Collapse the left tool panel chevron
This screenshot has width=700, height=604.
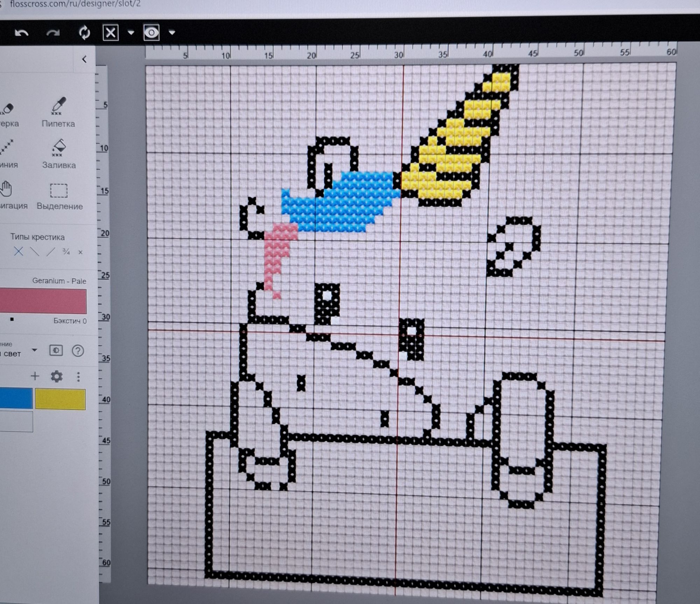tap(84, 59)
